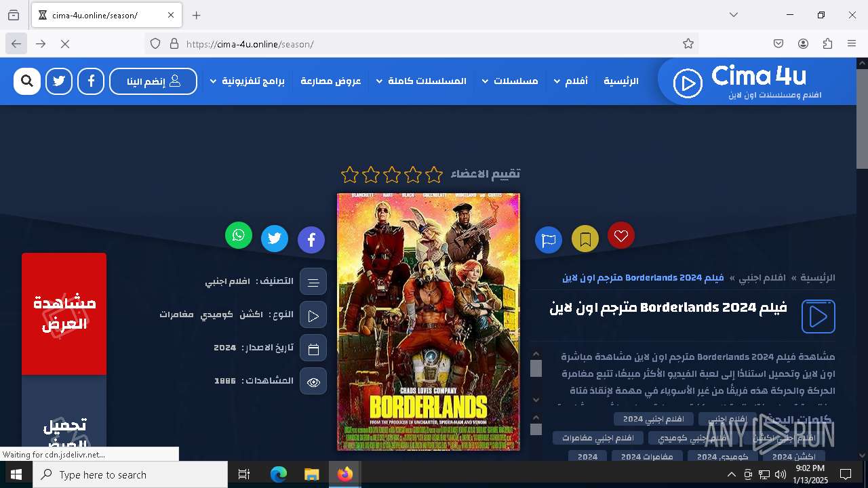Open Facebook link in header
Image resolution: width=868 pixels, height=488 pixels.
[91, 81]
